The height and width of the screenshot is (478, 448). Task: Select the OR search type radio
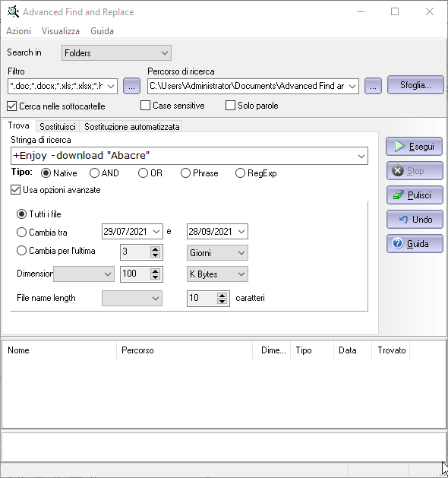point(143,173)
